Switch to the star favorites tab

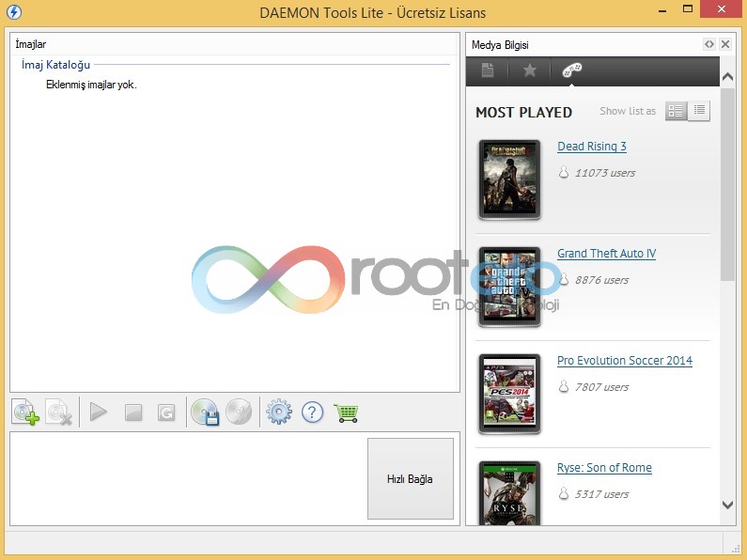pos(529,70)
